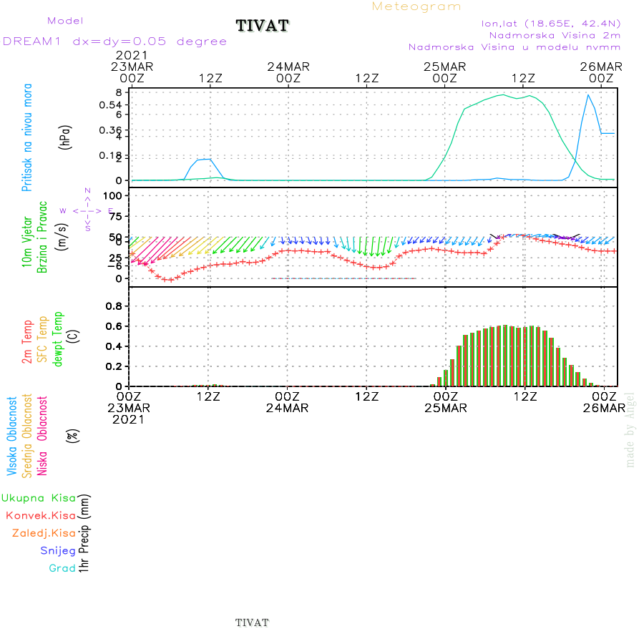The image size is (644, 644).
Task: Select the (C) unit label
Action: point(73,336)
